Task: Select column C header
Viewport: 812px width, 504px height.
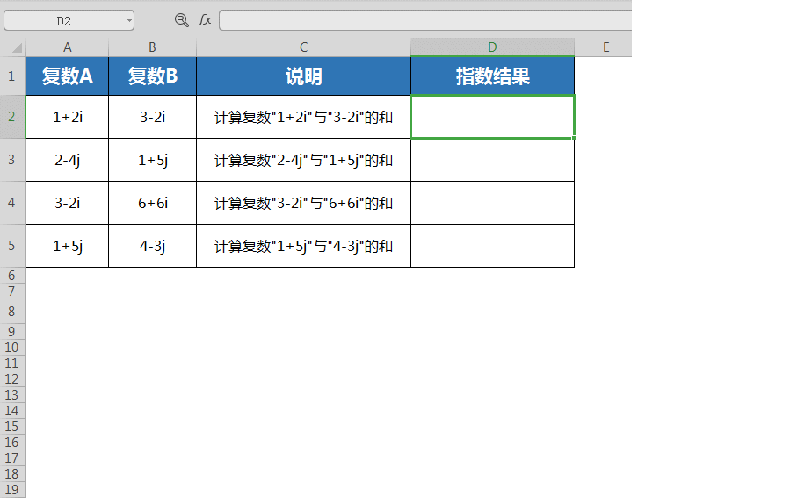Action: [303, 47]
